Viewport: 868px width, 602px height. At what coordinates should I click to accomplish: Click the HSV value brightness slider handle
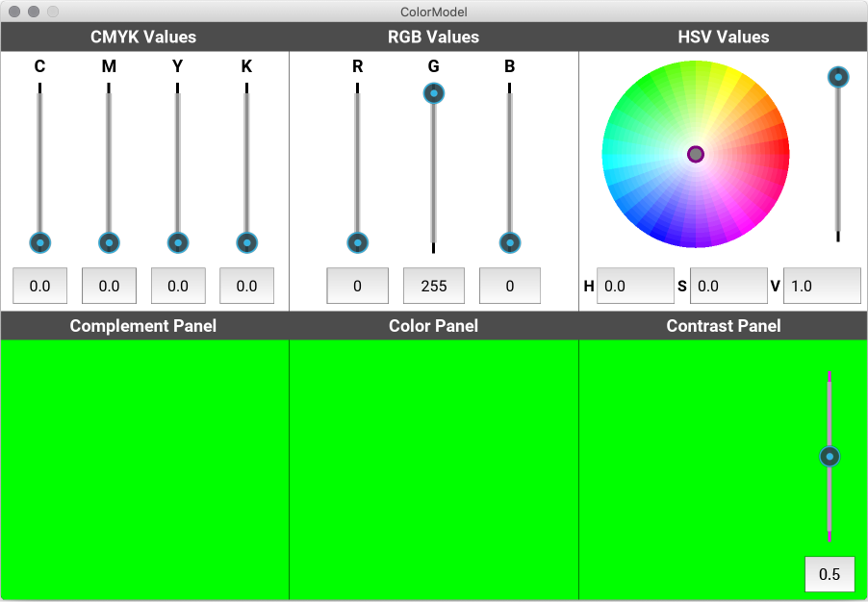coord(838,77)
